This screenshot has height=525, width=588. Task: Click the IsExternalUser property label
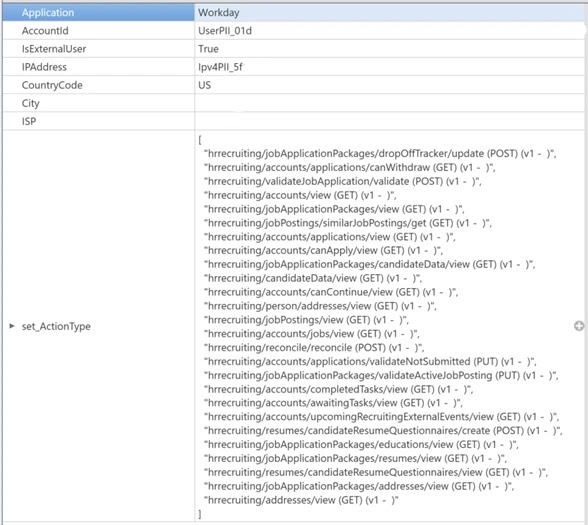54,49
